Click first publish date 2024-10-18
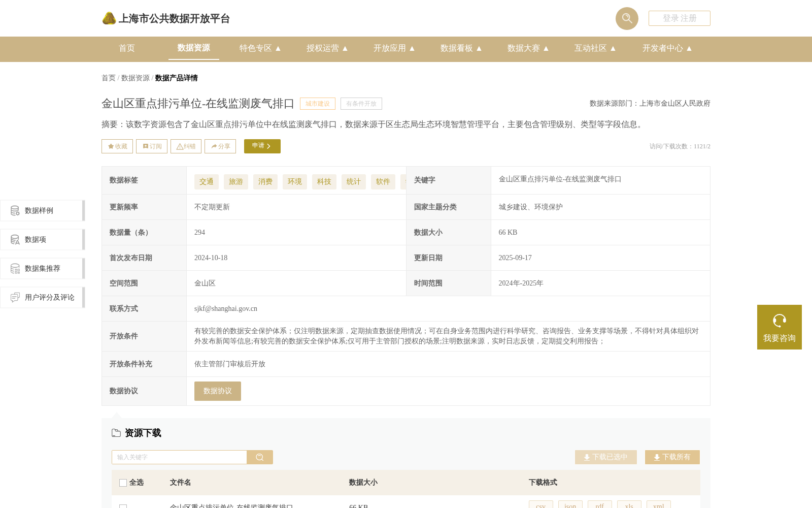 [211, 258]
